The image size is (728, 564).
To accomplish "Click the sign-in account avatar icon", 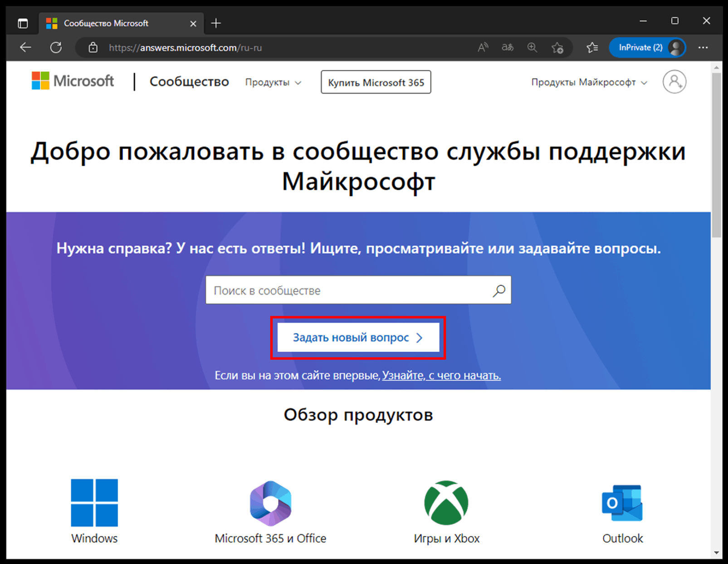I will pyautogui.click(x=674, y=82).
